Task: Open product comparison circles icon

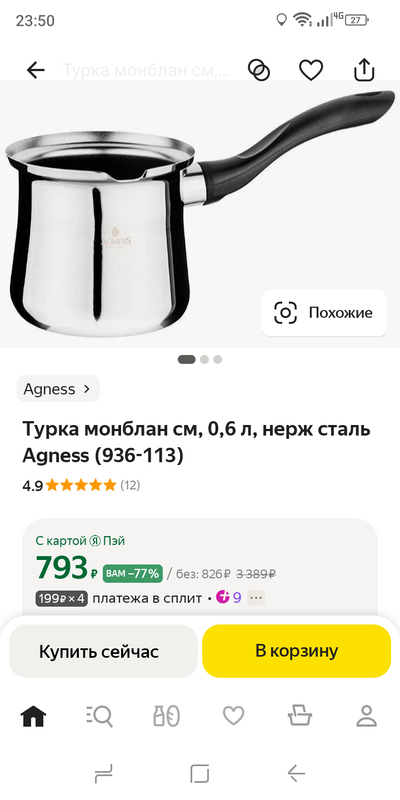Action: (259, 70)
